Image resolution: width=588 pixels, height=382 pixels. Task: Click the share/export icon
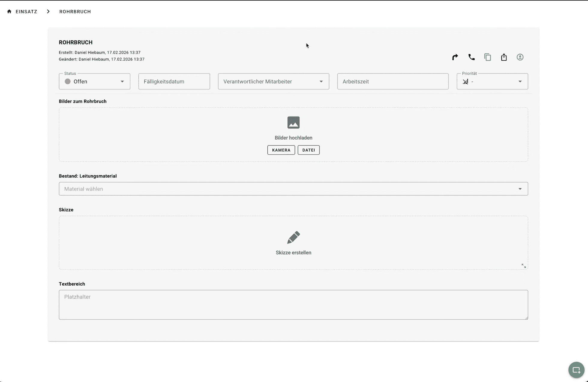pos(504,57)
